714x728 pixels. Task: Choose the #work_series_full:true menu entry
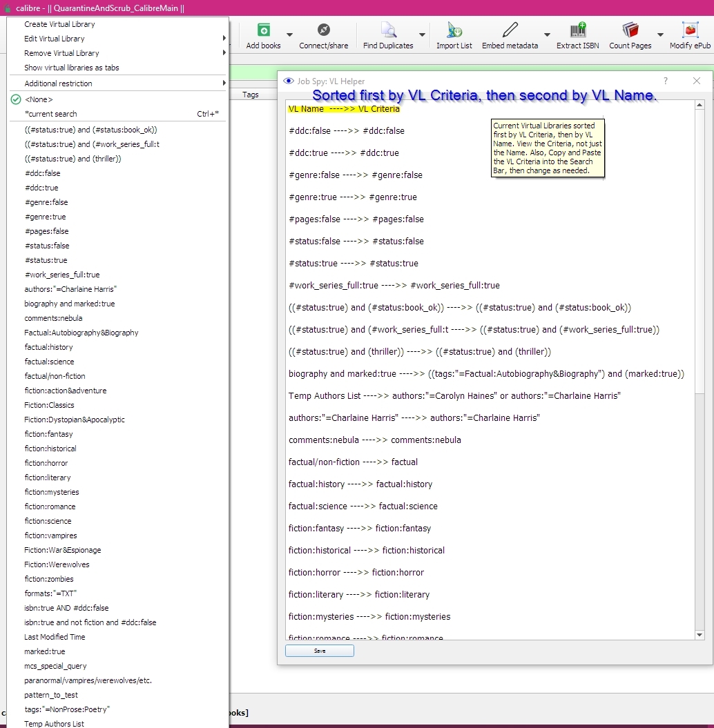pyautogui.click(x=118, y=275)
